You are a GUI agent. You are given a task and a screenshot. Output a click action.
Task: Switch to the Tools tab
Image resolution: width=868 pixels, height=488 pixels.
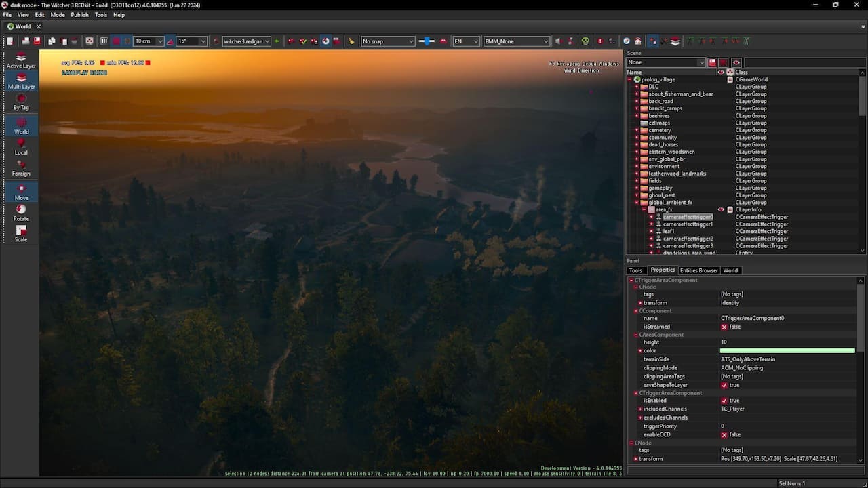tap(635, 270)
